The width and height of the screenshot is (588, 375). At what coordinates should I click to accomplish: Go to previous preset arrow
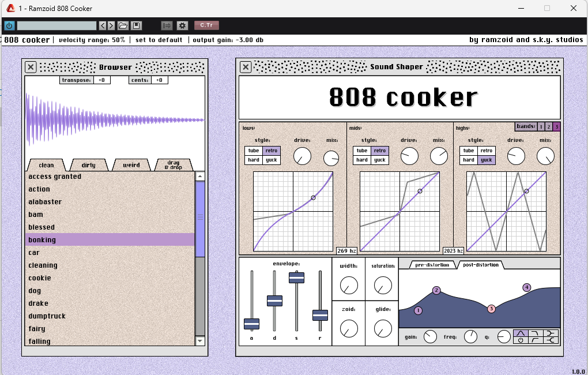click(103, 25)
